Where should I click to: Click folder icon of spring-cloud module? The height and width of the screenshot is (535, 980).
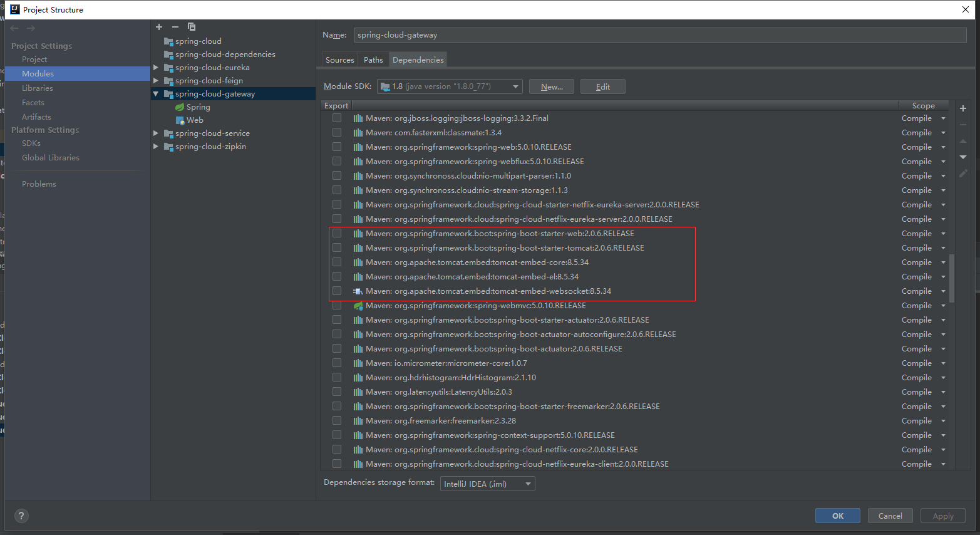point(168,41)
